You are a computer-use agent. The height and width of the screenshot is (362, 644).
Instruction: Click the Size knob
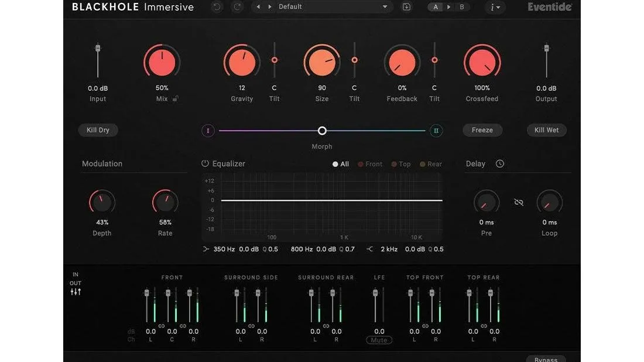[x=322, y=63]
